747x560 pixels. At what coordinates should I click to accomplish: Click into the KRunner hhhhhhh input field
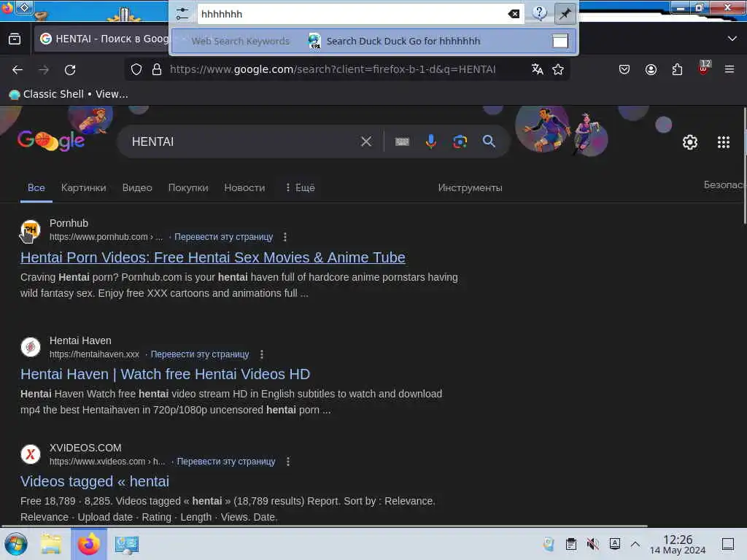pos(352,14)
